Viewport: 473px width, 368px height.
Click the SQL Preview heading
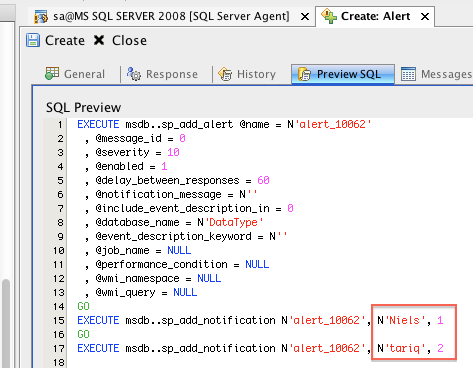(83, 108)
